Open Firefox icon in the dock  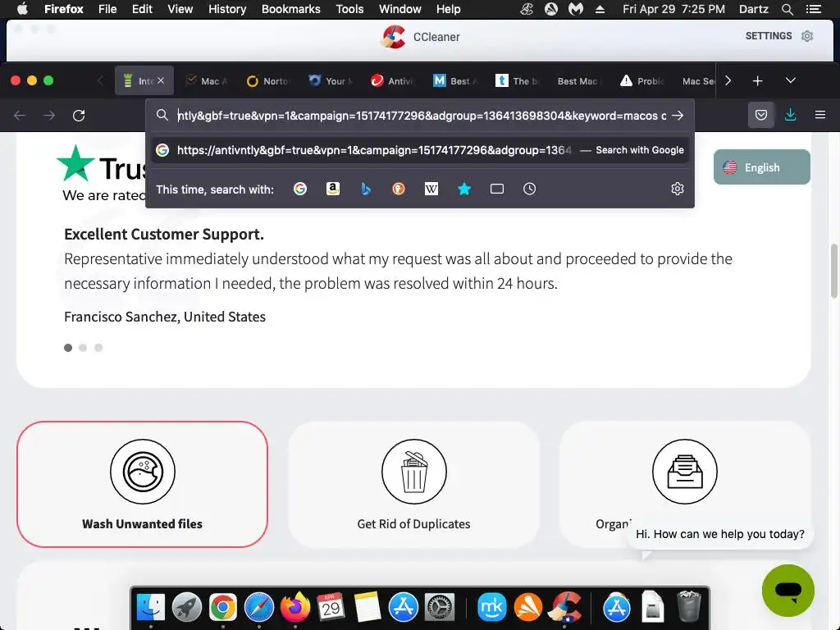[x=295, y=608]
